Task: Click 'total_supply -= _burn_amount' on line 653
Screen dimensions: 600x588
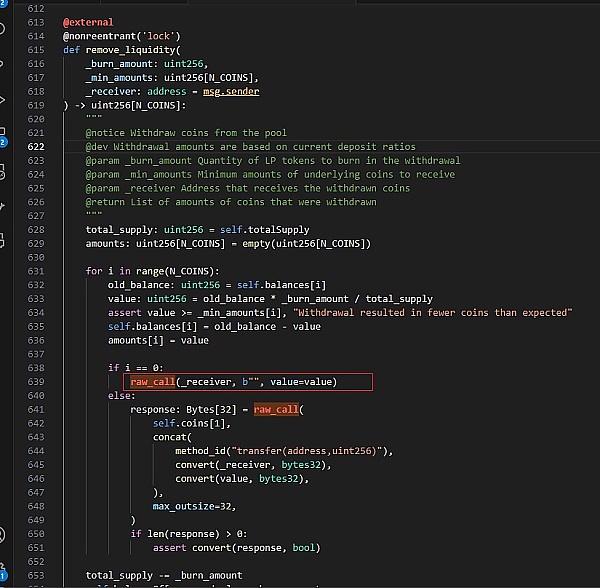Action: click(x=164, y=575)
